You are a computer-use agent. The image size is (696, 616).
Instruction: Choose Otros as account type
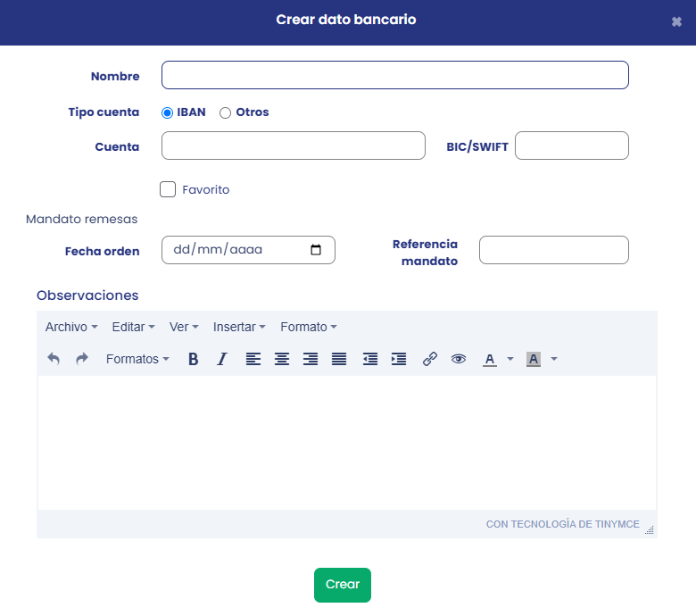click(x=225, y=112)
